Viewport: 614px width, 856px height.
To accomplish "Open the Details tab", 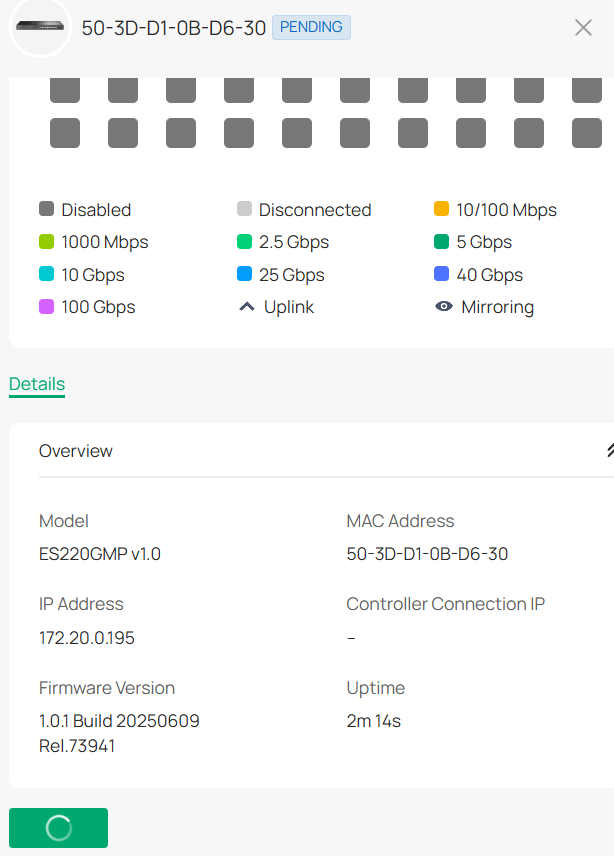I will (37, 384).
